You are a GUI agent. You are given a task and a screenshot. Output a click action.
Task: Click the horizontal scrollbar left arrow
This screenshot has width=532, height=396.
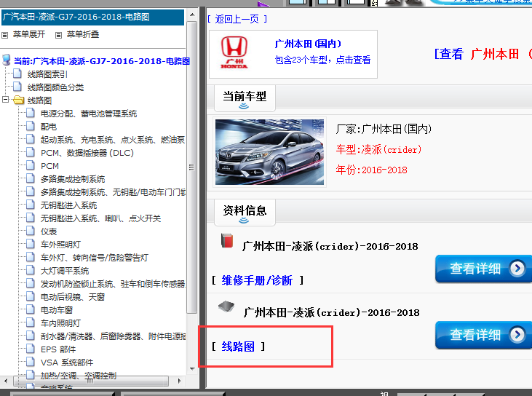point(5,381)
